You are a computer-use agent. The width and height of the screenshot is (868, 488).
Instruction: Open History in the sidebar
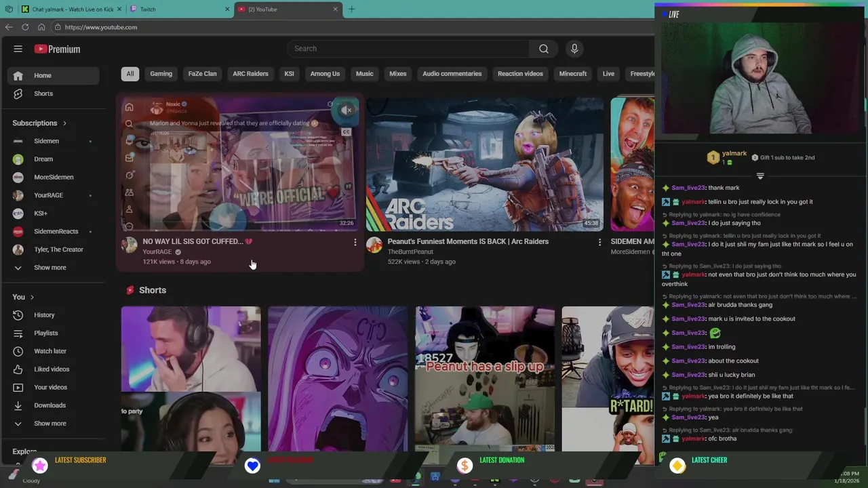click(x=54, y=315)
